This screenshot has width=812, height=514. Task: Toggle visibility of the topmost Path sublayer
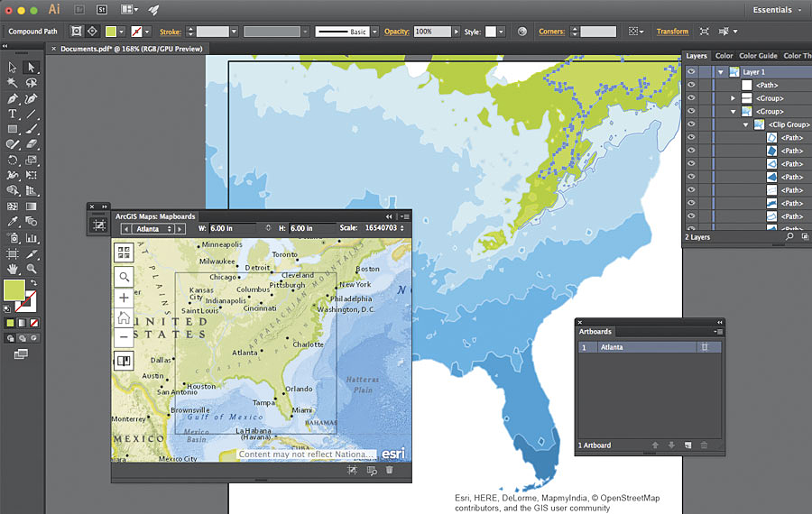tap(691, 86)
